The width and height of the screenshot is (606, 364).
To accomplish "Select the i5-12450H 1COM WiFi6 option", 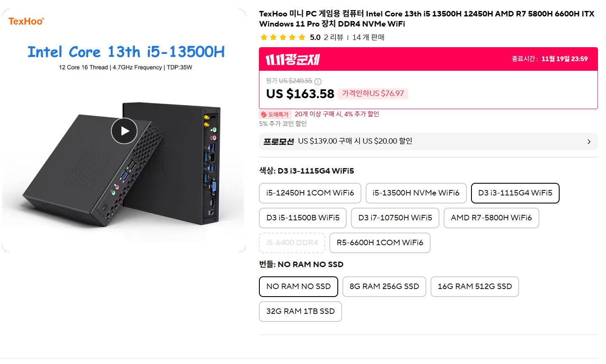I will point(310,193).
